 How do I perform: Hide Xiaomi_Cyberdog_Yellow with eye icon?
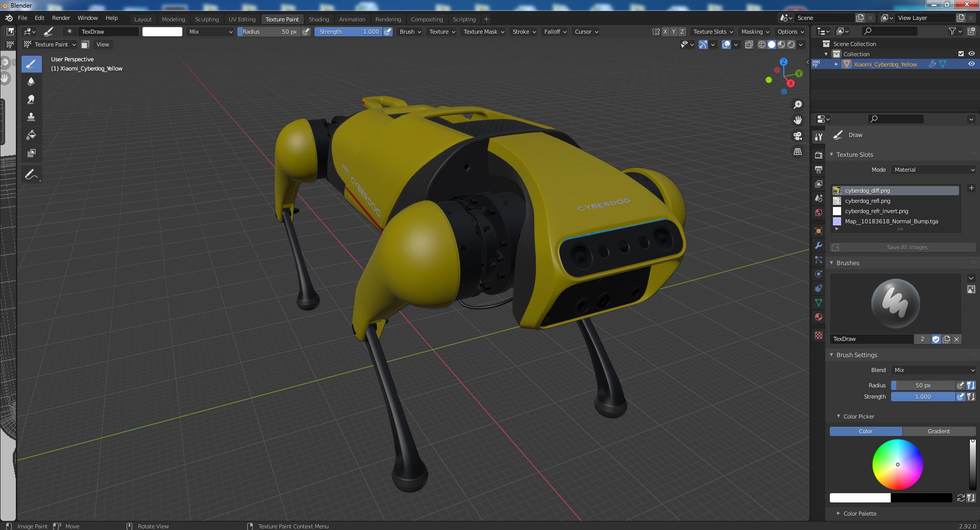pos(971,64)
